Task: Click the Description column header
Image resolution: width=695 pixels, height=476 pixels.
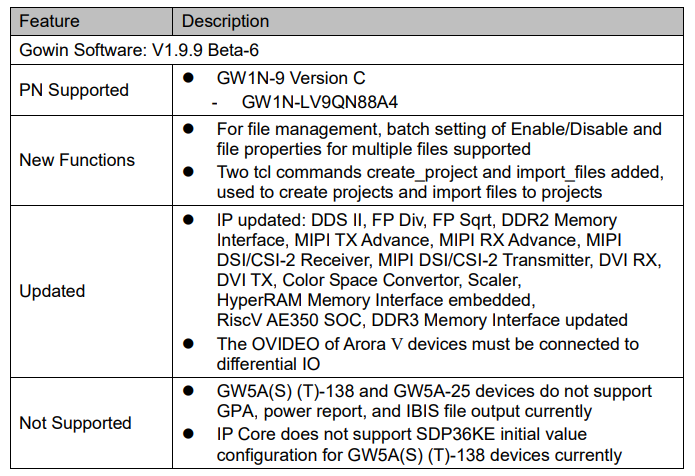Action: (226, 19)
